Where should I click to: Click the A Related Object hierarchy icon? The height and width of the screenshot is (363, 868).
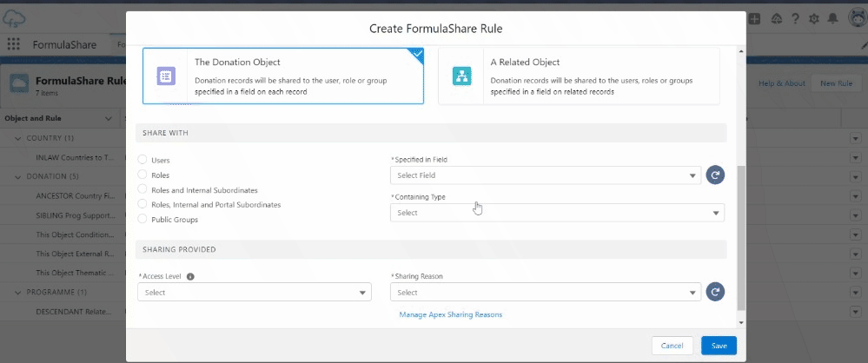tap(461, 76)
